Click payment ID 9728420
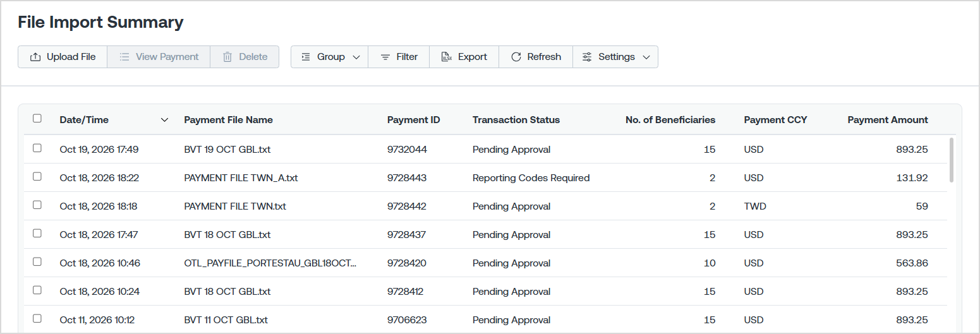This screenshot has height=334, width=980. click(407, 263)
